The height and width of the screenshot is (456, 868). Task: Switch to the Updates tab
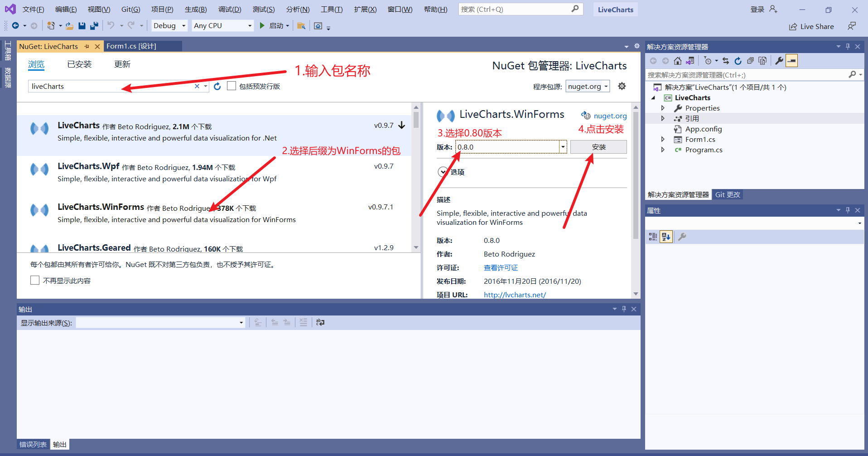tap(122, 64)
